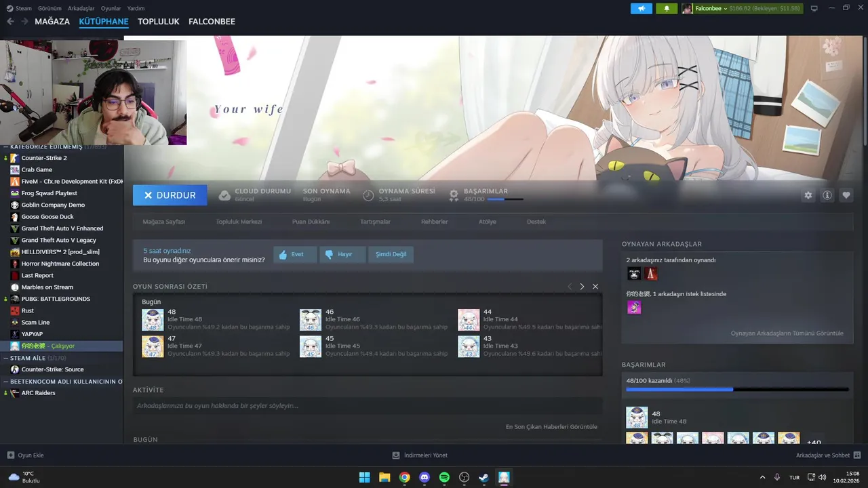Click the Oyun Ekle button
868x488 pixels.
(25, 455)
